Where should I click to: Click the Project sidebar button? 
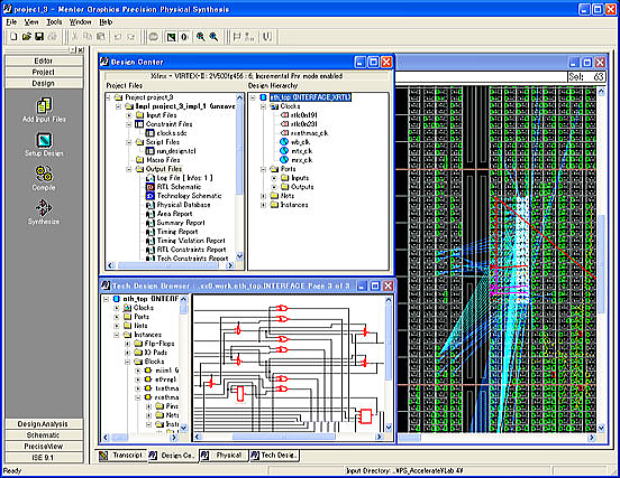coord(43,72)
